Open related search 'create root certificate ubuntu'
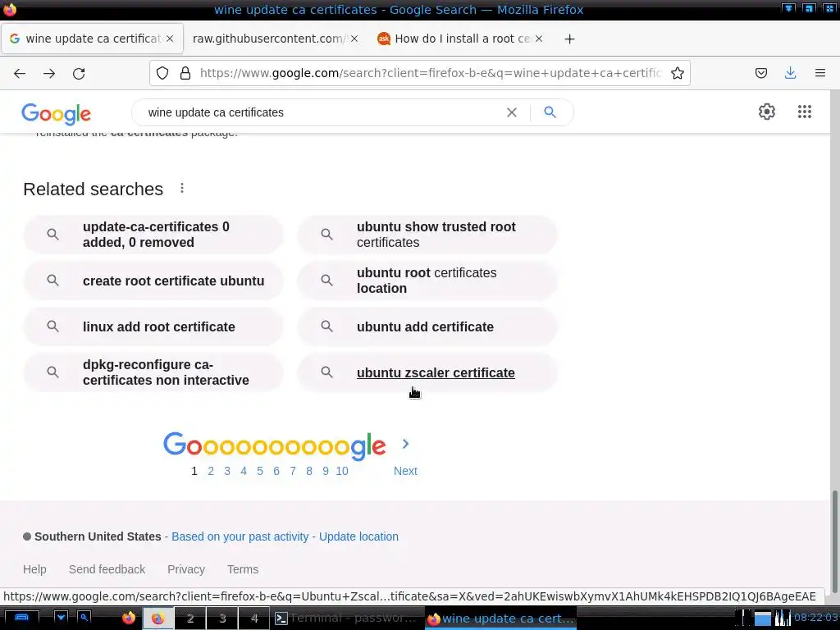 pos(153,281)
